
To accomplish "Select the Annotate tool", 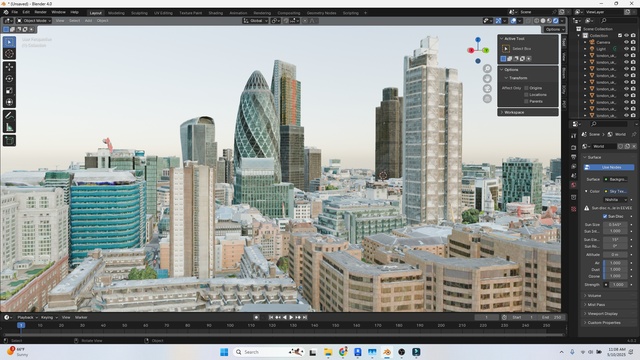I will [x=9, y=116].
